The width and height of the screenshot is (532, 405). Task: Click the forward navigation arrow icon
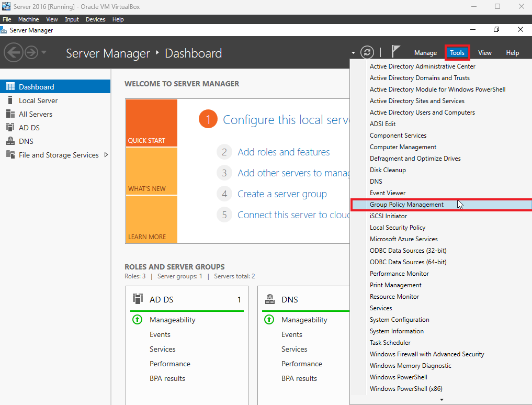coord(31,53)
